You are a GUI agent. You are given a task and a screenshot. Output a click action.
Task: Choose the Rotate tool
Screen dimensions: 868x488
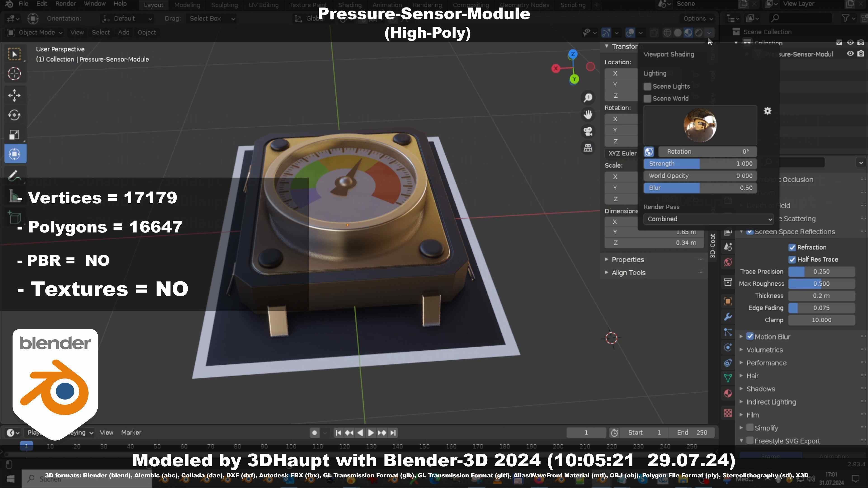coord(14,115)
